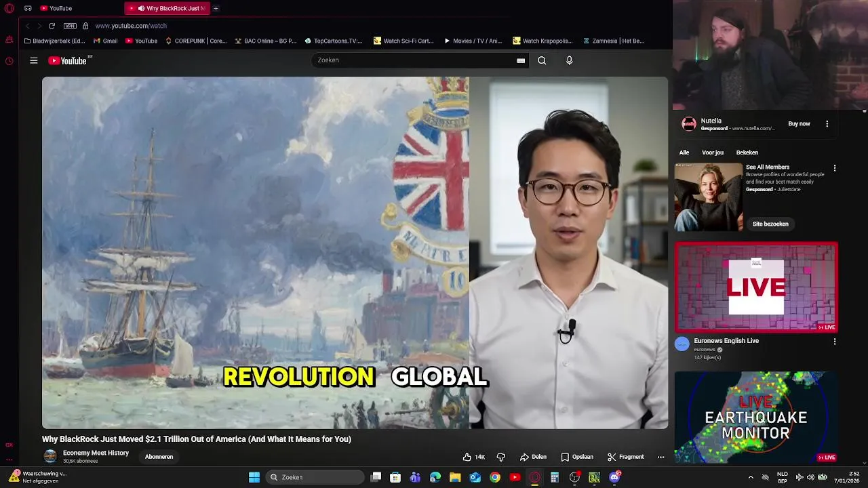Viewport: 868px width, 488px height.
Task: Show hidden system tray icons chevron
Action: pos(751,477)
